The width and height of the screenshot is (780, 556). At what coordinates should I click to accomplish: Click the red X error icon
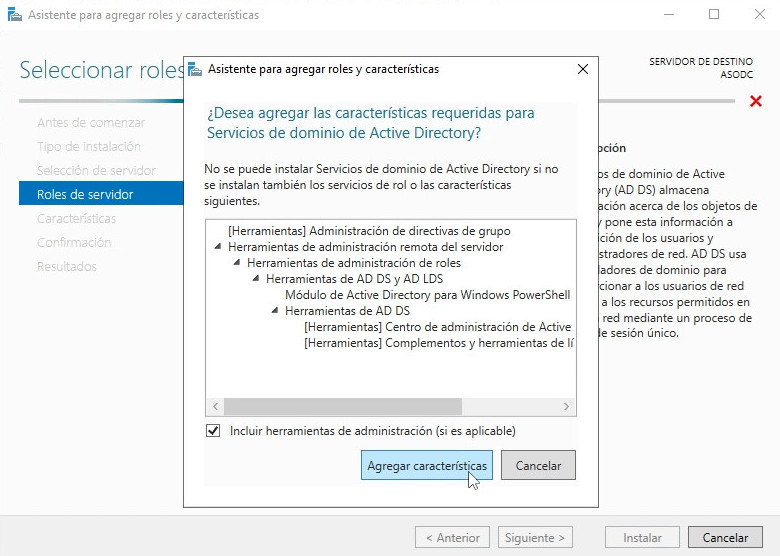point(756,101)
